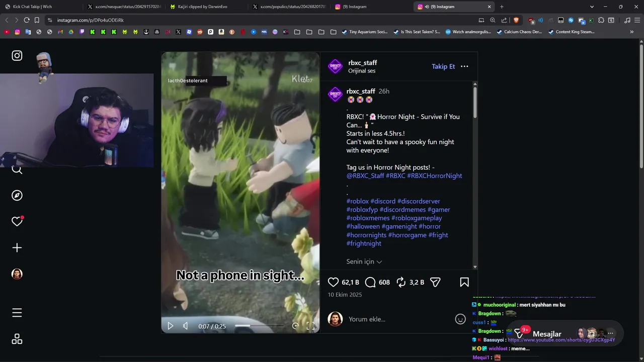
Task: Enter fullscreen on the video player
Action: (x=310, y=326)
